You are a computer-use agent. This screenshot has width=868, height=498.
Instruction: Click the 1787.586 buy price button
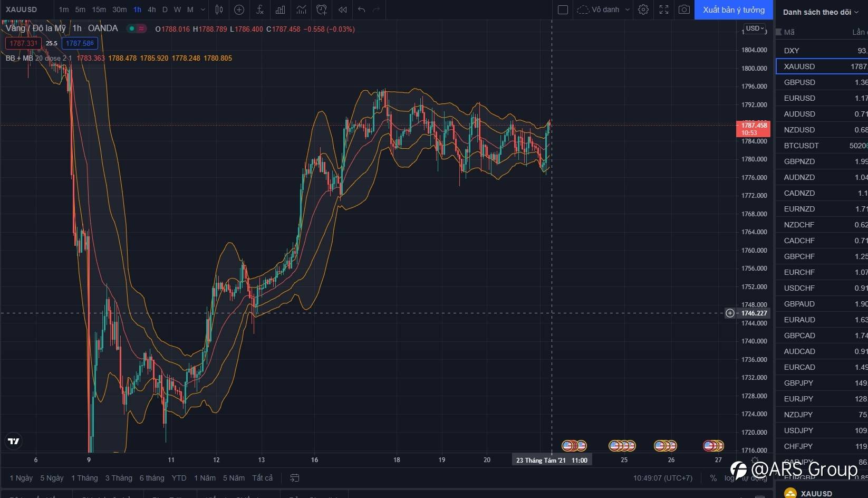80,43
